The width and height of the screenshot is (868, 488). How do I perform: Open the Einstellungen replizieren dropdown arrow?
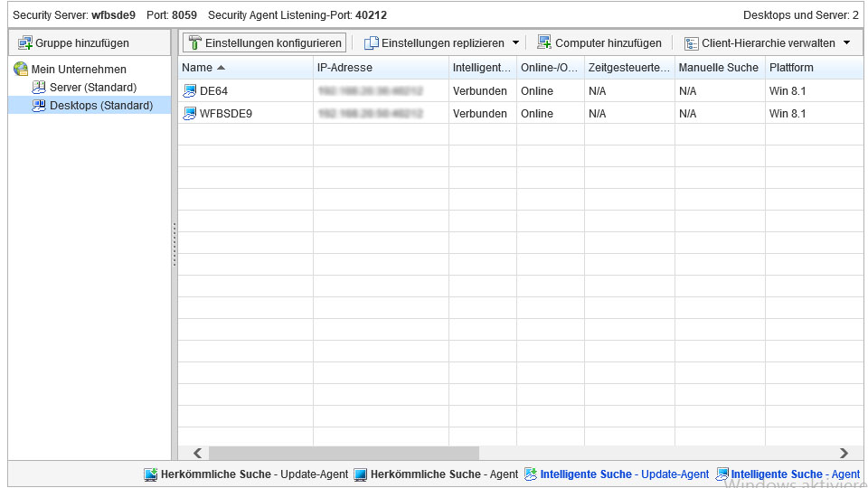click(x=515, y=42)
